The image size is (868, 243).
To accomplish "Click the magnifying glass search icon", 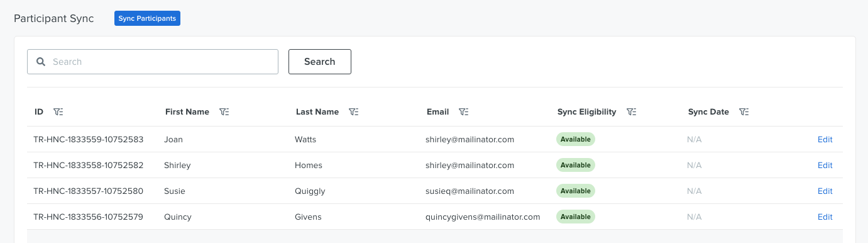I will pos(41,62).
